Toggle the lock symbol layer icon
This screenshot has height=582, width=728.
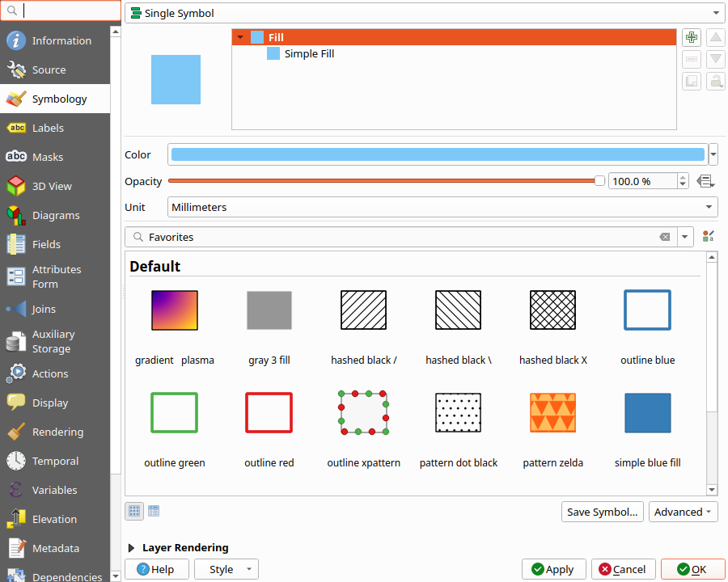point(716,81)
